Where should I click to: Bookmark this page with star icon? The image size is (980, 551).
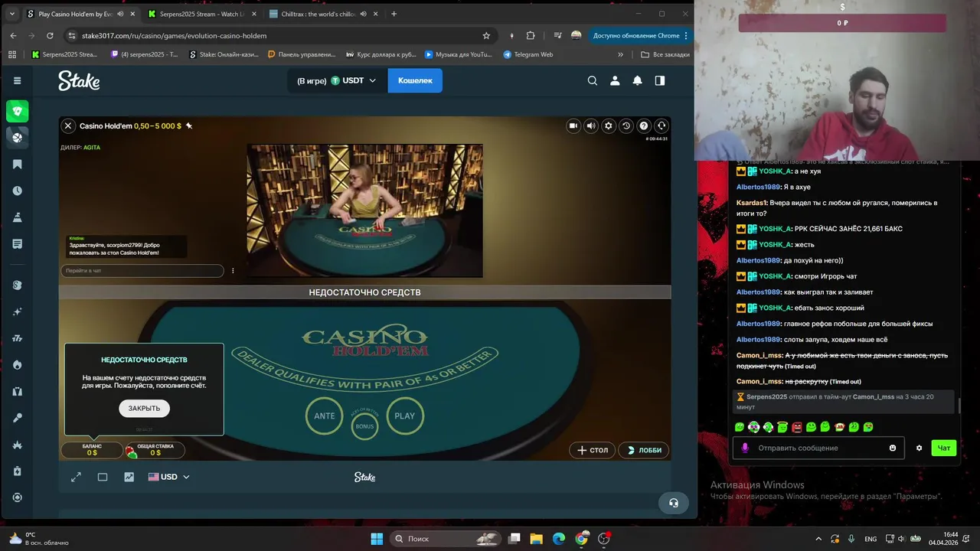[486, 35]
